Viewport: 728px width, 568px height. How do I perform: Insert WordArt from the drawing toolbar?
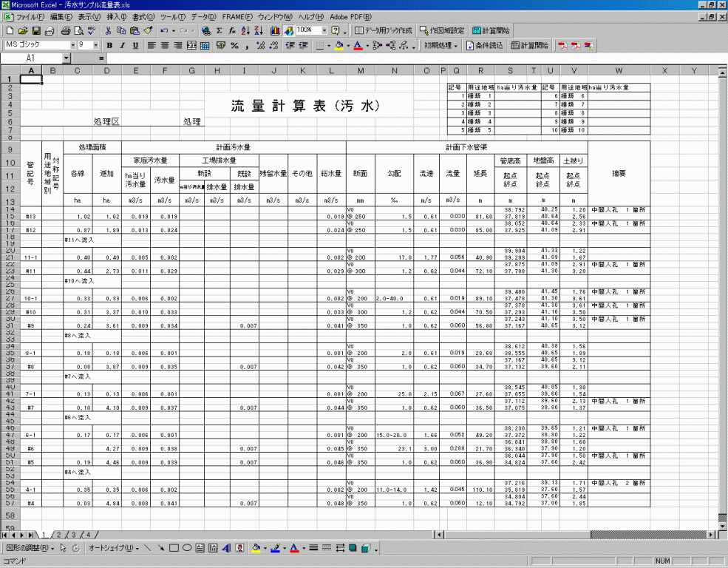point(226,548)
